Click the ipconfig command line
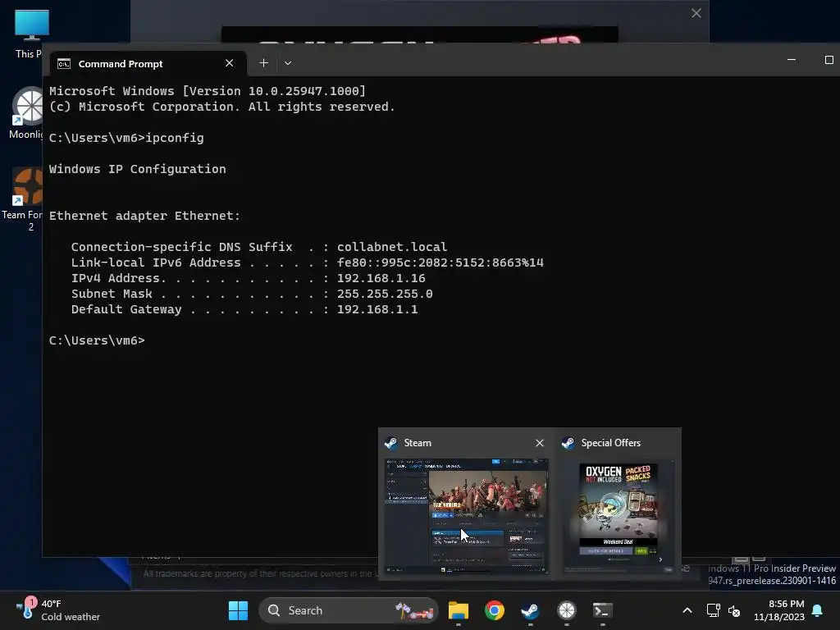 [x=126, y=138]
